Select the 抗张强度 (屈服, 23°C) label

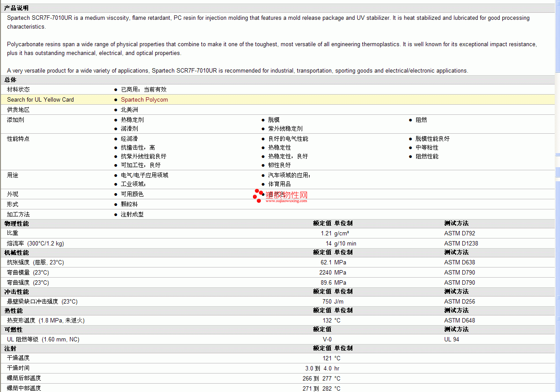[36, 262]
